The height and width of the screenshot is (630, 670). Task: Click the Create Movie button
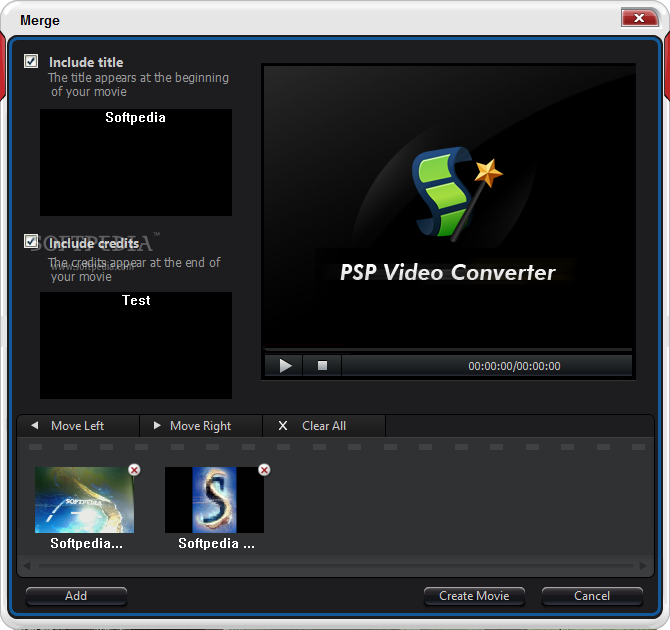474,596
